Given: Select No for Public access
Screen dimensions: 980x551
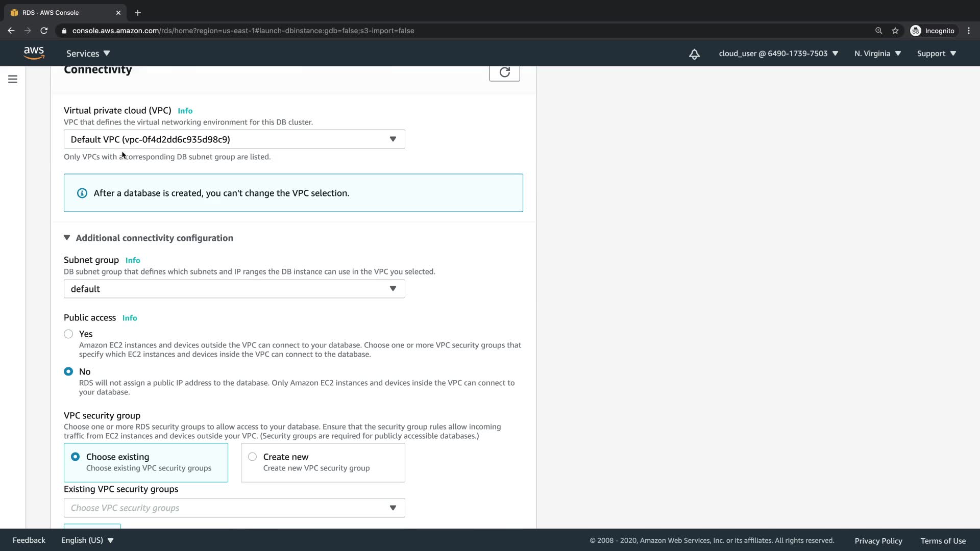Looking at the screenshot, I should point(68,372).
